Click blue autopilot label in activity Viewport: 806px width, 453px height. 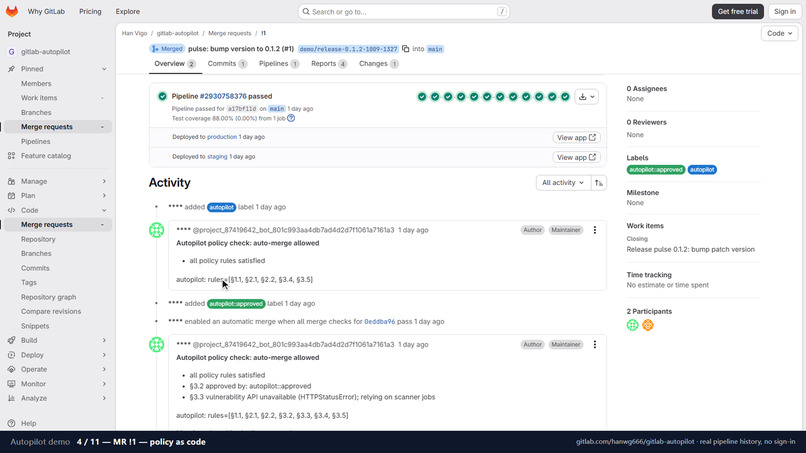pyautogui.click(x=222, y=207)
